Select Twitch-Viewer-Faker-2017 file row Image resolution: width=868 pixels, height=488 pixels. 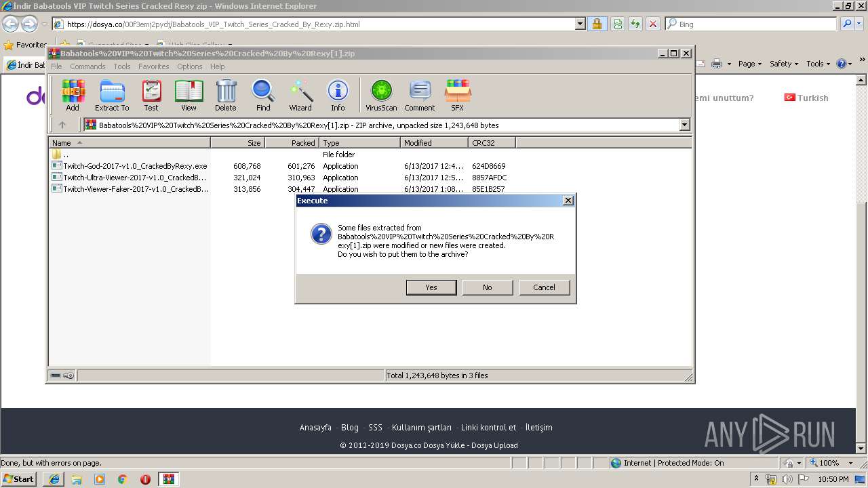click(x=130, y=189)
